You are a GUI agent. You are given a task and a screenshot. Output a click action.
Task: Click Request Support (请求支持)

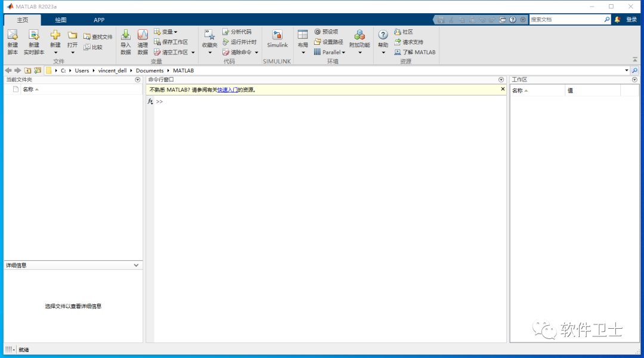click(408, 42)
